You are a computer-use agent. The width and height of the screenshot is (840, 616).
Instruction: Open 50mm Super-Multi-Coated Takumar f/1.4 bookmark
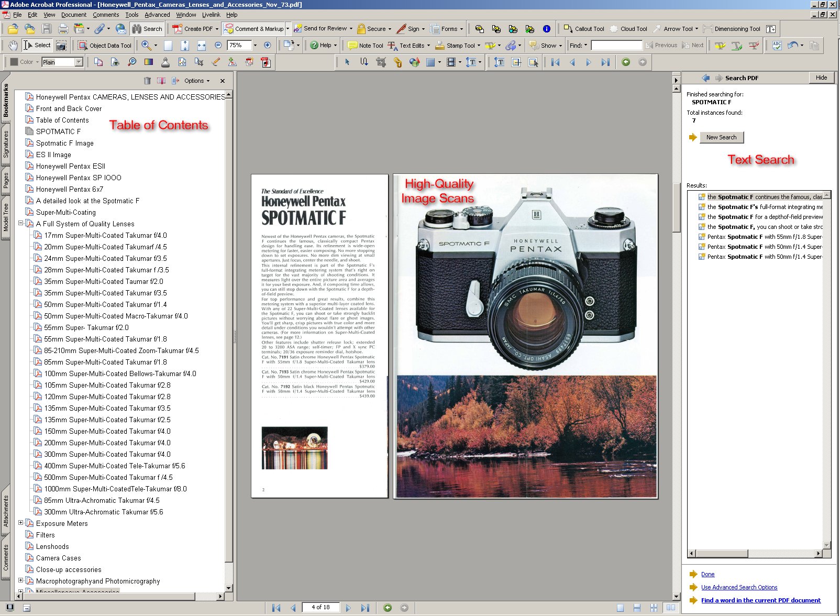tap(105, 304)
